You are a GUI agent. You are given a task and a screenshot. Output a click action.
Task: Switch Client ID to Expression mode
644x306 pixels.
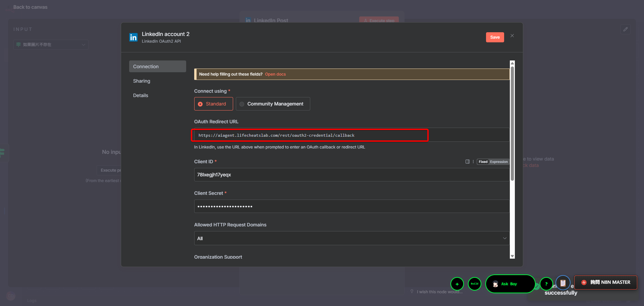tap(499, 162)
